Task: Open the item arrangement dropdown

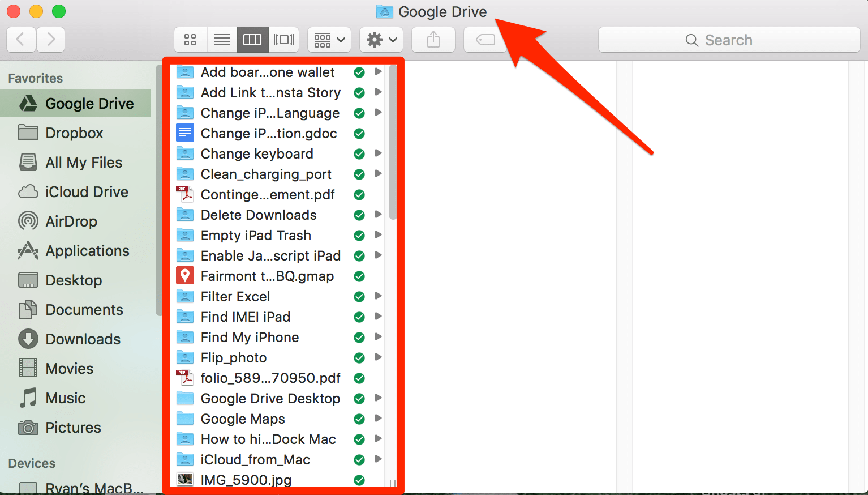Action: coord(329,40)
